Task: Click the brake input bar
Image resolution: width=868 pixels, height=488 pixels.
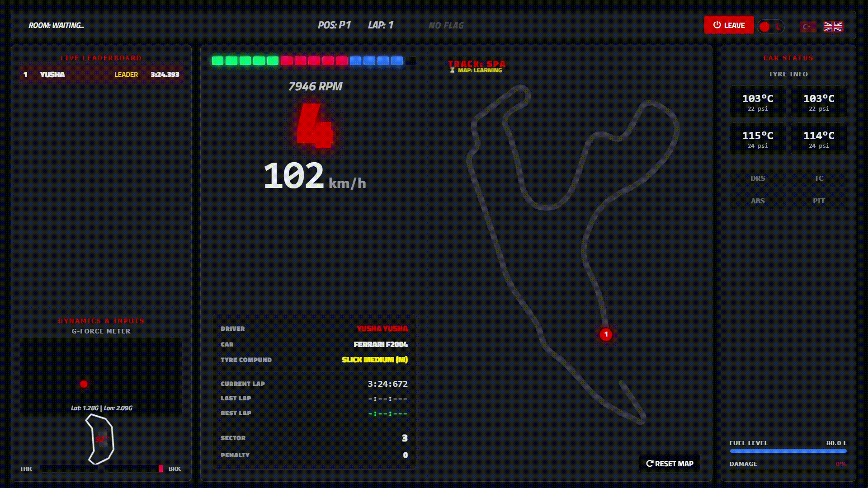Action: 133,469
